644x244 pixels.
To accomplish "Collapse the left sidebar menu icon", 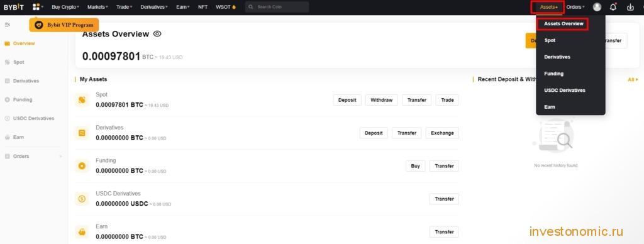I will click(7, 25).
